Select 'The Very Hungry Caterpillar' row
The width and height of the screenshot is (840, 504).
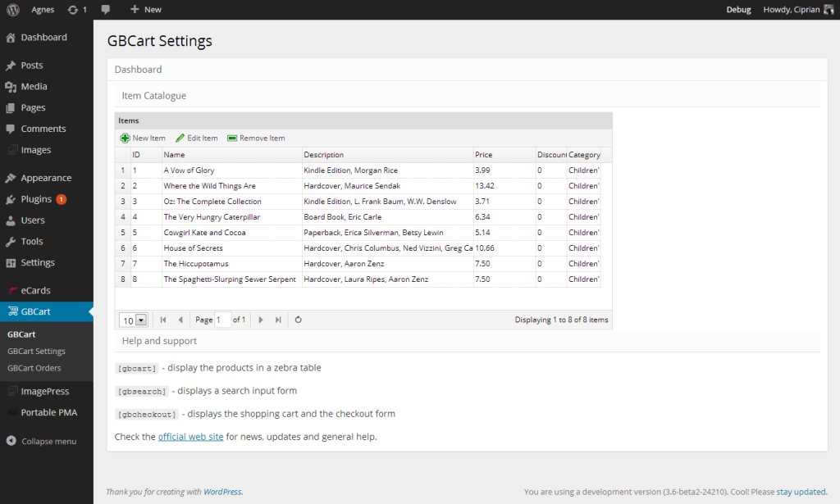tap(358, 216)
